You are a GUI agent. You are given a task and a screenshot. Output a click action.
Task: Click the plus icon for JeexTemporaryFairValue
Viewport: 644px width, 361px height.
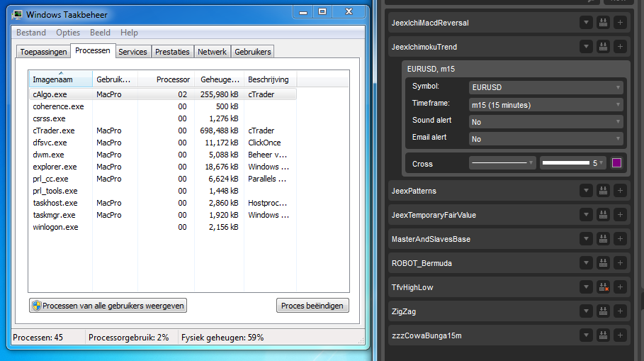pyautogui.click(x=620, y=215)
